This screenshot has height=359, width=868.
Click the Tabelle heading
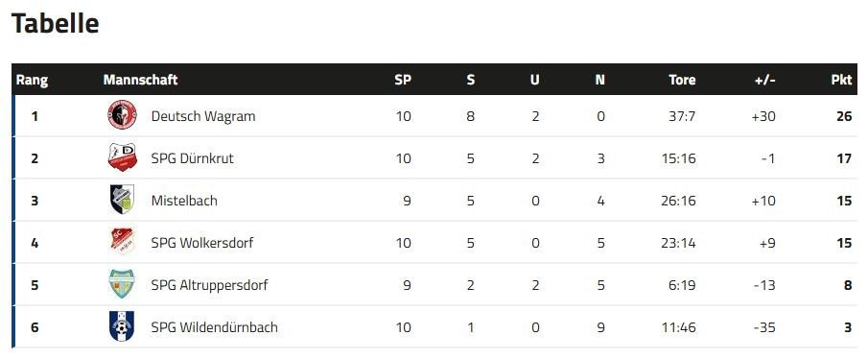[x=56, y=23]
